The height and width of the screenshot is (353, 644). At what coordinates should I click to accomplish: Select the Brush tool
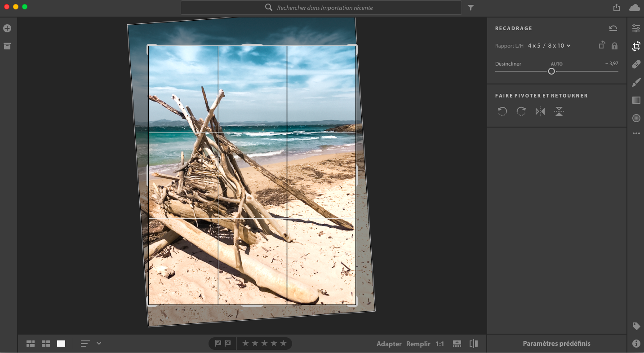click(x=636, y=82)
